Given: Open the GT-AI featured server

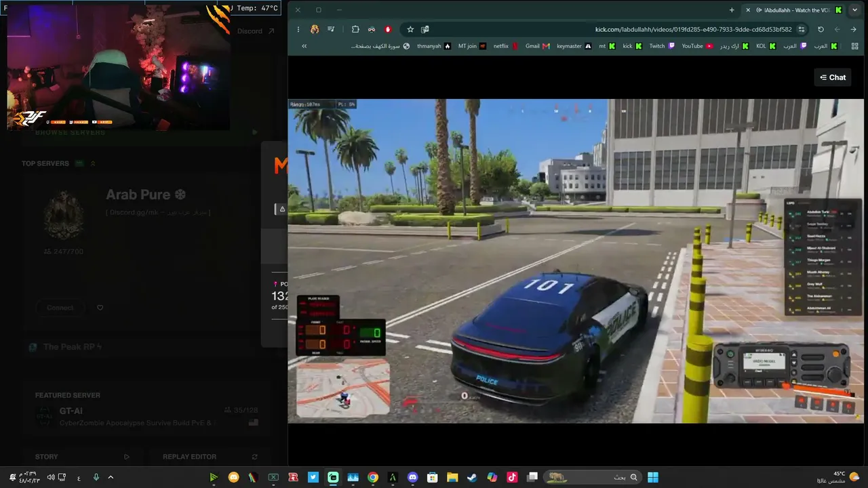Looking at the screenshot, I should pyautogui.click(x=146, y=415).
